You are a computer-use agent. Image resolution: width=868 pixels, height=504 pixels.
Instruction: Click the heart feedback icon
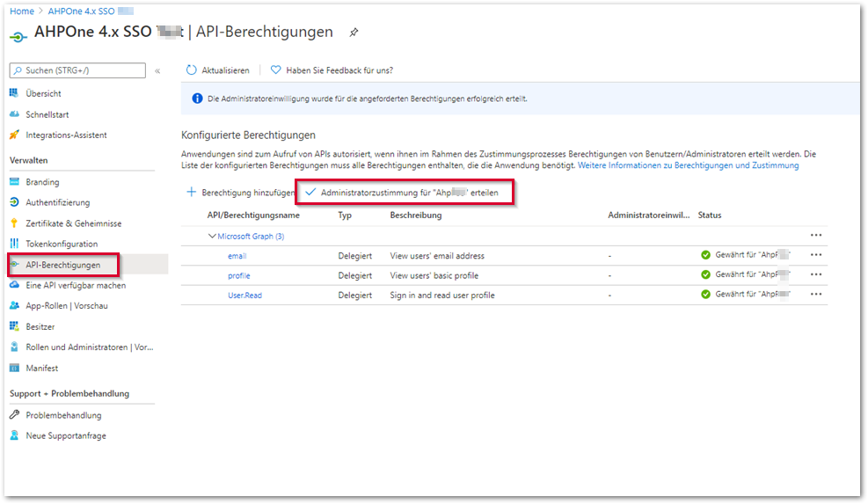coord(275,70)
